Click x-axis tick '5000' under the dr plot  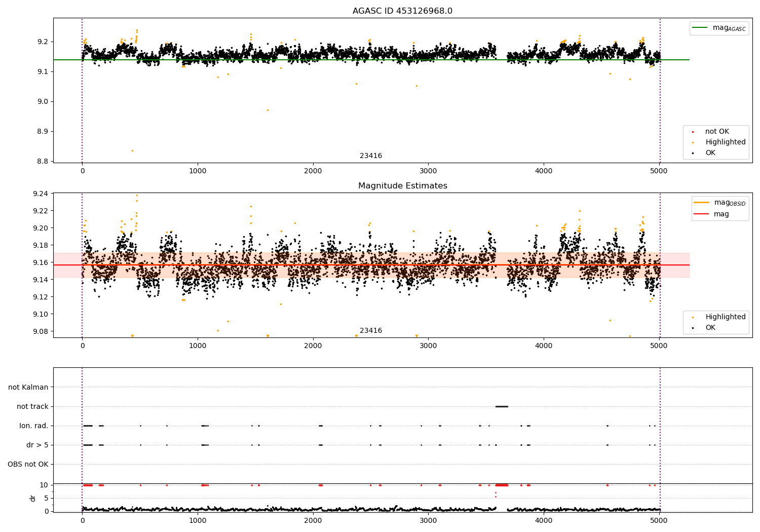659,520
